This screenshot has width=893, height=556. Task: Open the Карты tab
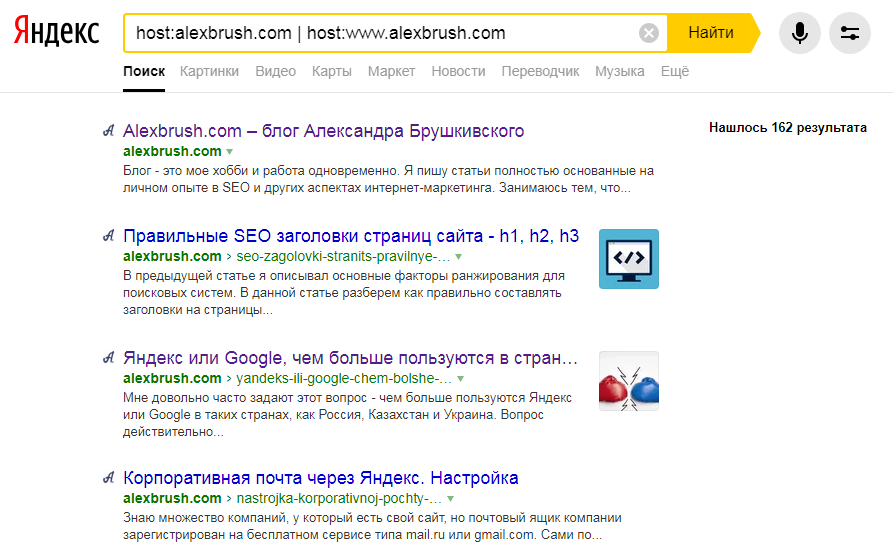tap(332, 71)
